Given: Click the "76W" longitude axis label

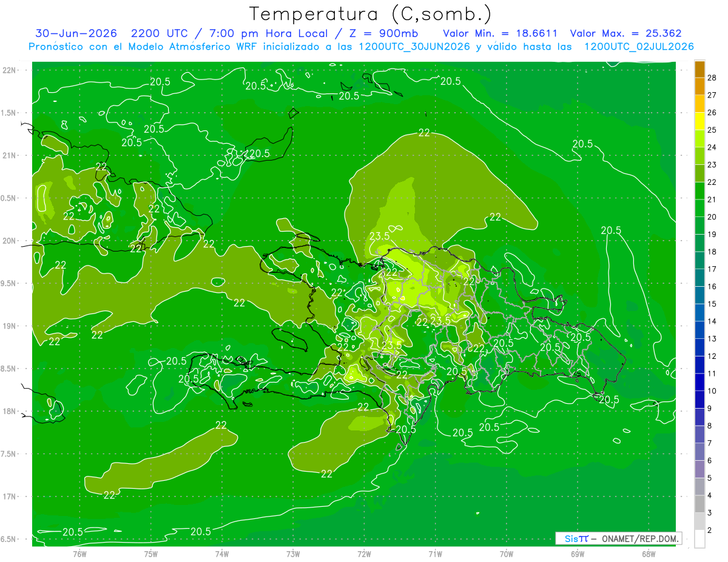Looking at the screenshot, I should coord(79,554).
